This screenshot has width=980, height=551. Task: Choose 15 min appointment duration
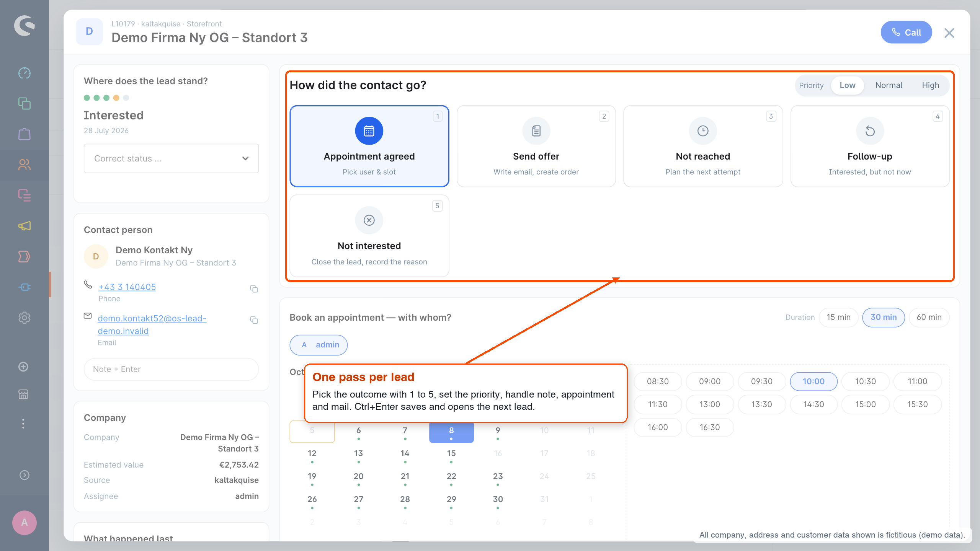[838, 317]
